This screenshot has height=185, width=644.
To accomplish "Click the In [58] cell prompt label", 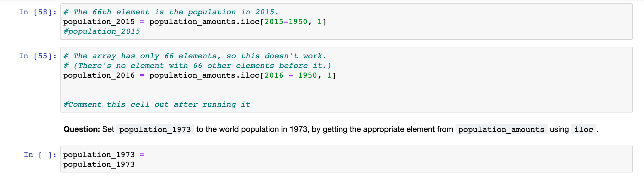I will click(38, 12).
